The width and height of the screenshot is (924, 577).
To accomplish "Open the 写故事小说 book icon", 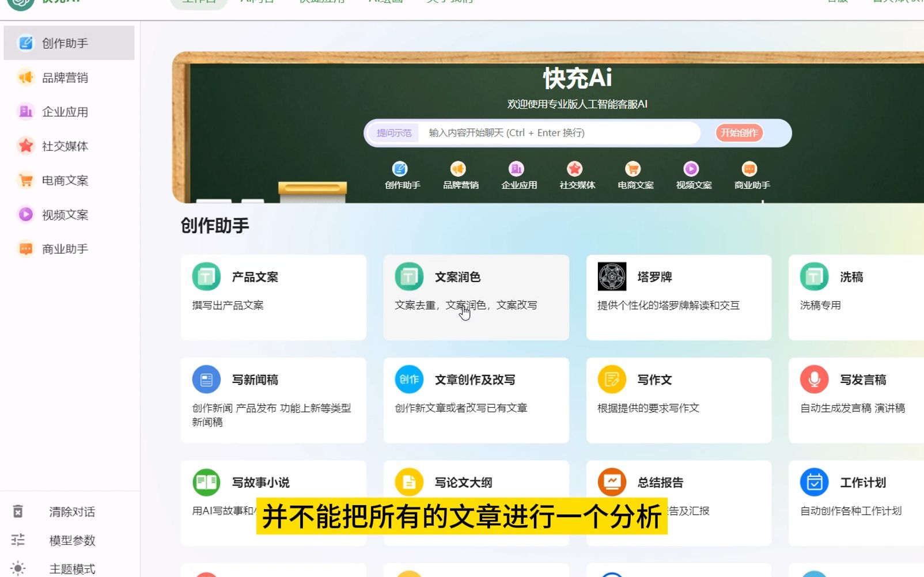I will pos(206,482).
